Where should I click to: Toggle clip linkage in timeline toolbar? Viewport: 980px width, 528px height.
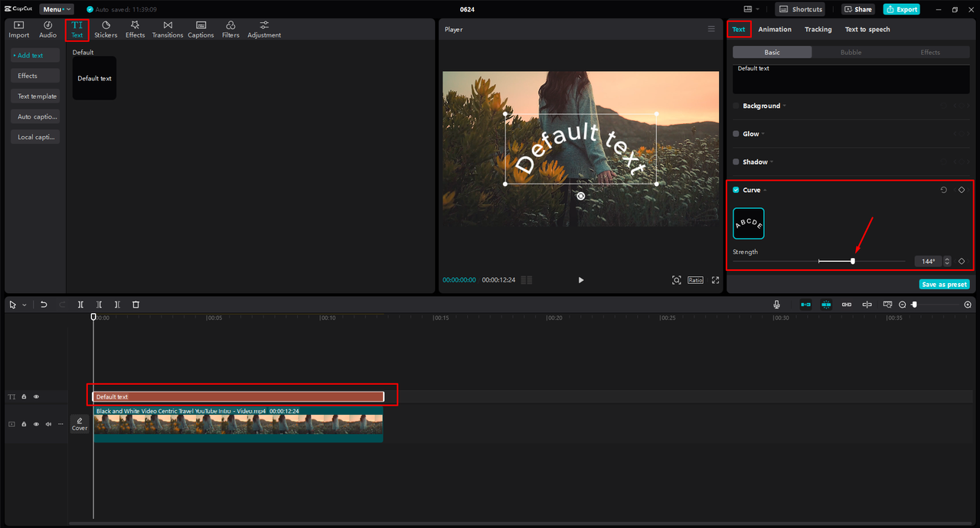tap(846, 305)
